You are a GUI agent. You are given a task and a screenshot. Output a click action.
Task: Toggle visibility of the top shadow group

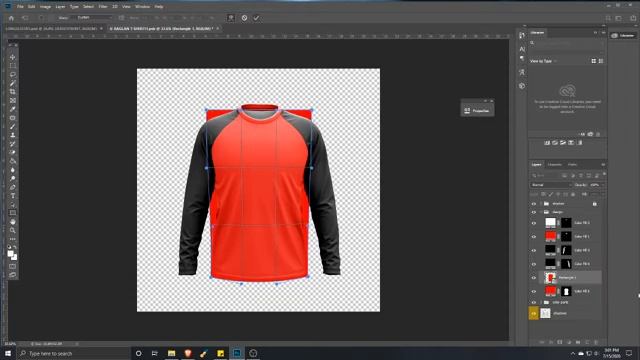point(533,204)
